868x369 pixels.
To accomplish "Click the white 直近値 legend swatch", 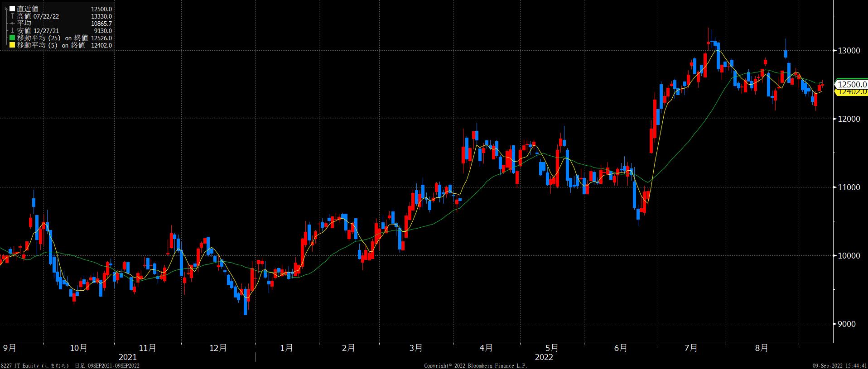I will coord(12,9).
